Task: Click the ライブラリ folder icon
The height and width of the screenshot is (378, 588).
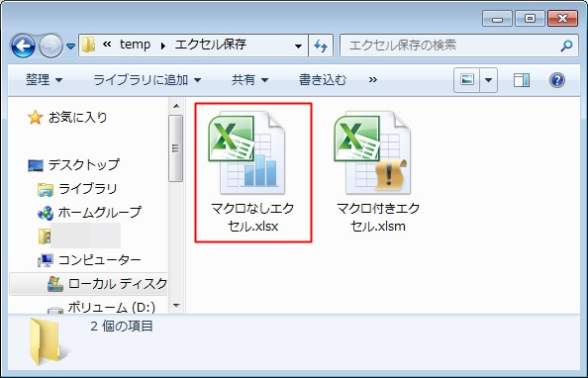Action: [46, 189]
